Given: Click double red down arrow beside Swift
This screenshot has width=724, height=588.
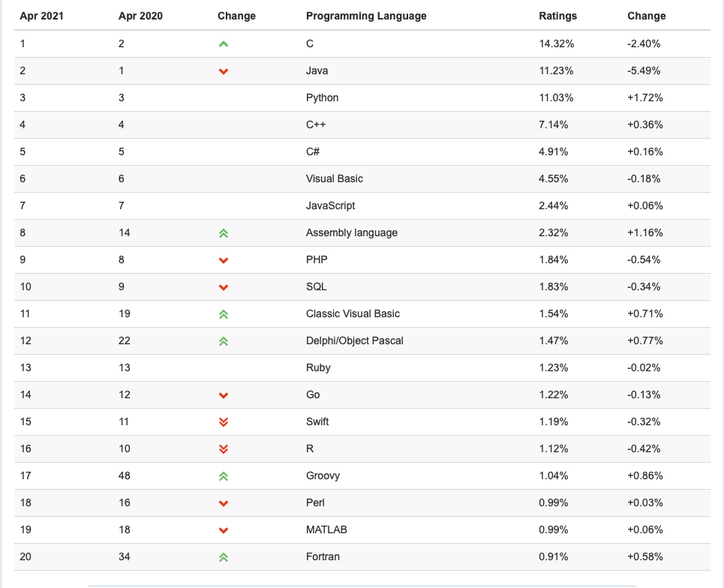Looking at the screenshot, I should 224,422.
